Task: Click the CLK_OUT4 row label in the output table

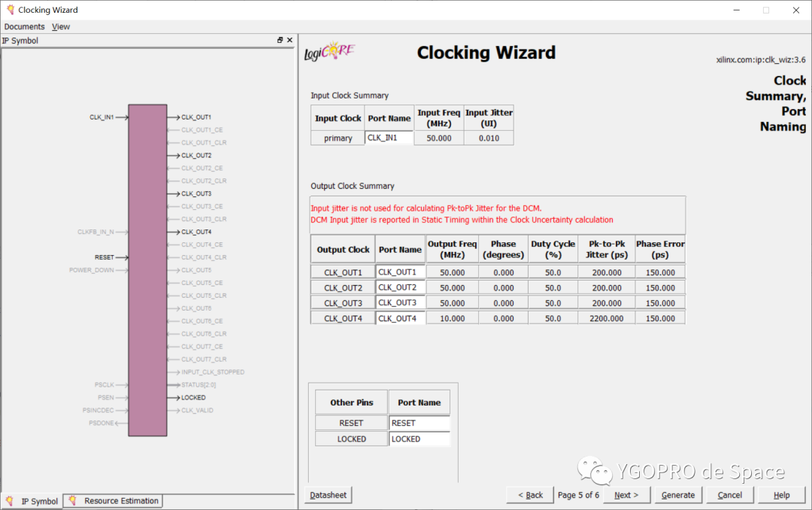Action: click(343, 318)
